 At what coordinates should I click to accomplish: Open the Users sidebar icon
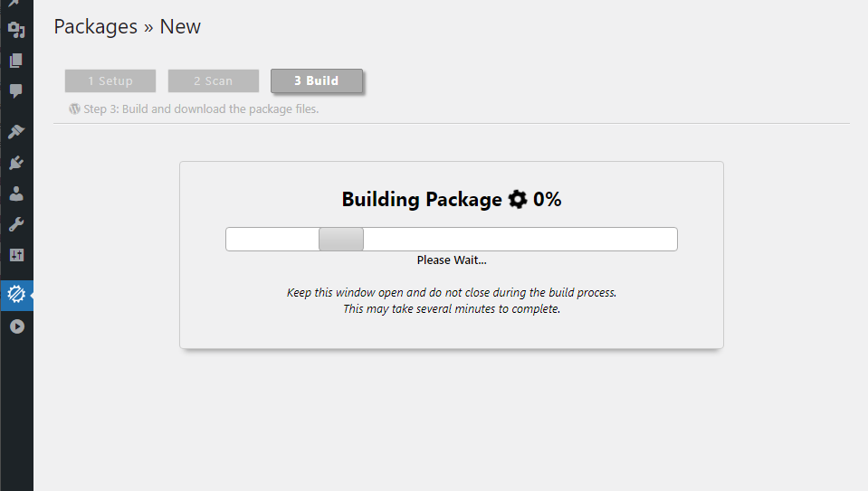(16, 194)
